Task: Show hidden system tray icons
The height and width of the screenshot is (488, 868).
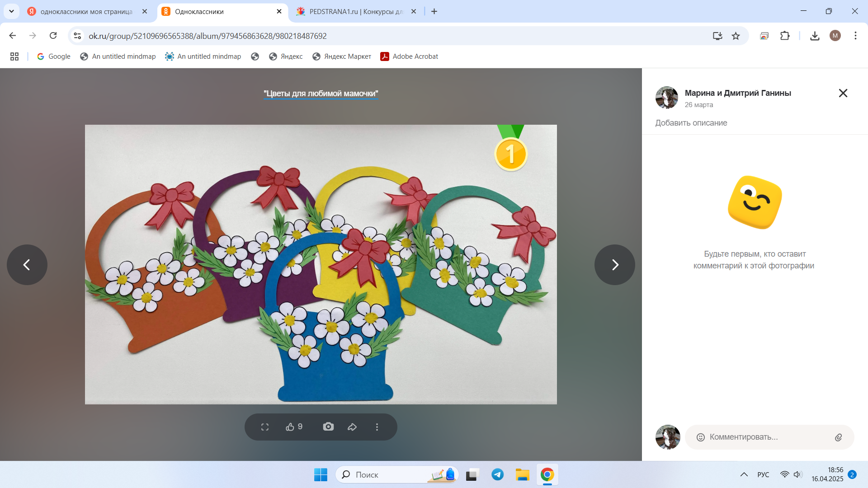Action: pos(744,474)
